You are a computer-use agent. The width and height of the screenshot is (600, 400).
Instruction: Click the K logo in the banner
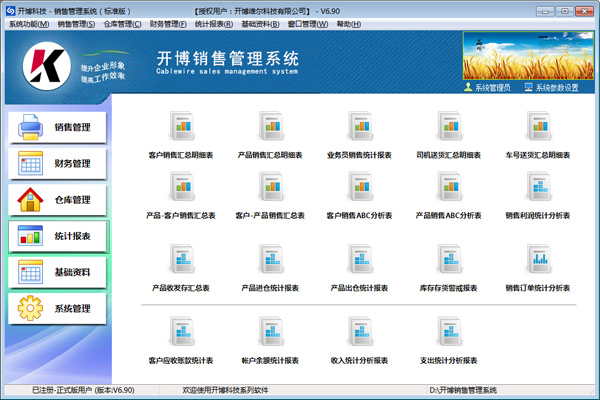[47, 66]
